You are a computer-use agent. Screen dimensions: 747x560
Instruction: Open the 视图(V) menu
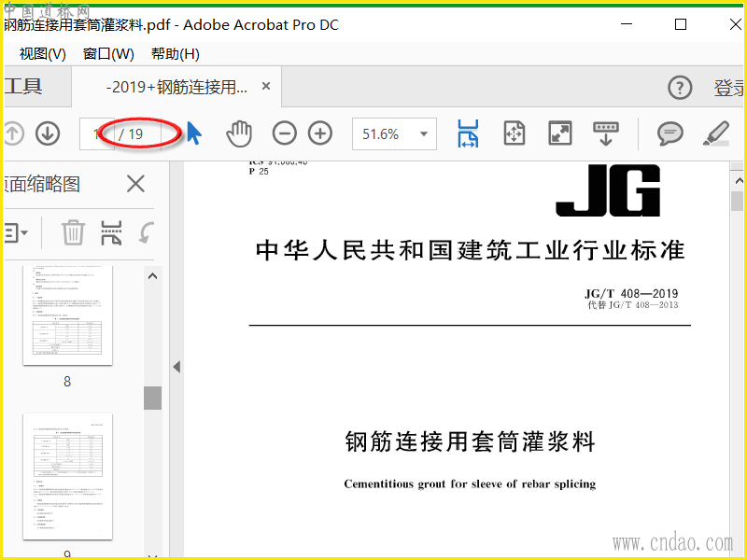pyautogui.click(x=42, y=54)
